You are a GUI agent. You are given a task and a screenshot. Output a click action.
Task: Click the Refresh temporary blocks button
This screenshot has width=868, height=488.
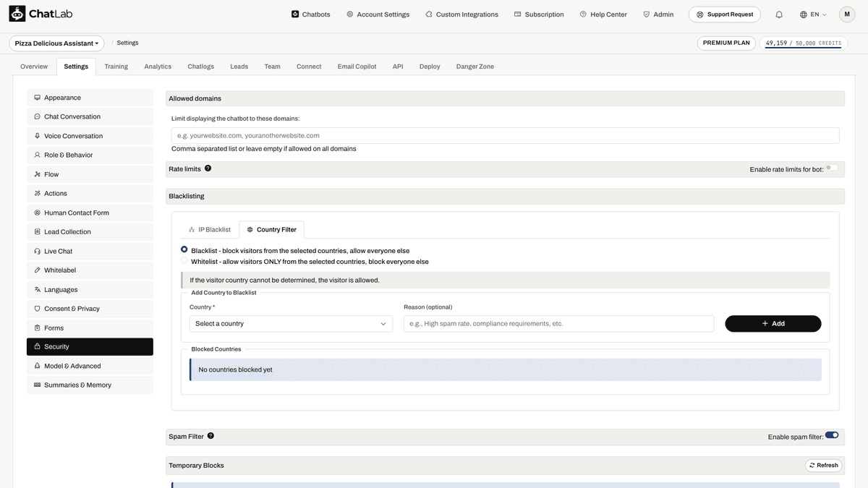(823, 466)
